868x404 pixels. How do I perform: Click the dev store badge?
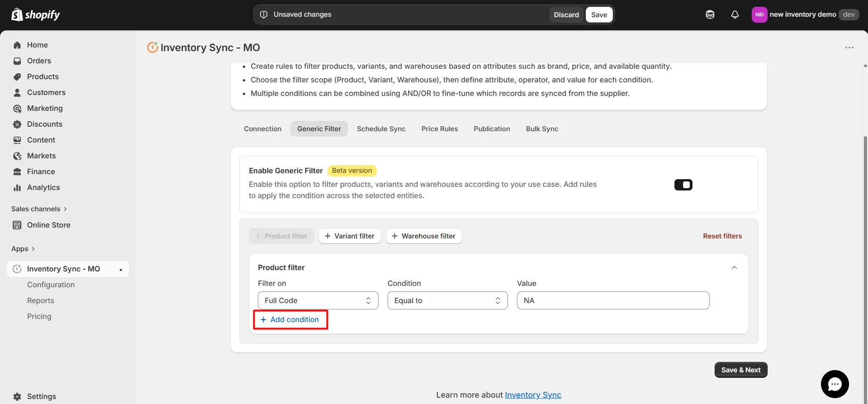(849, 14)
